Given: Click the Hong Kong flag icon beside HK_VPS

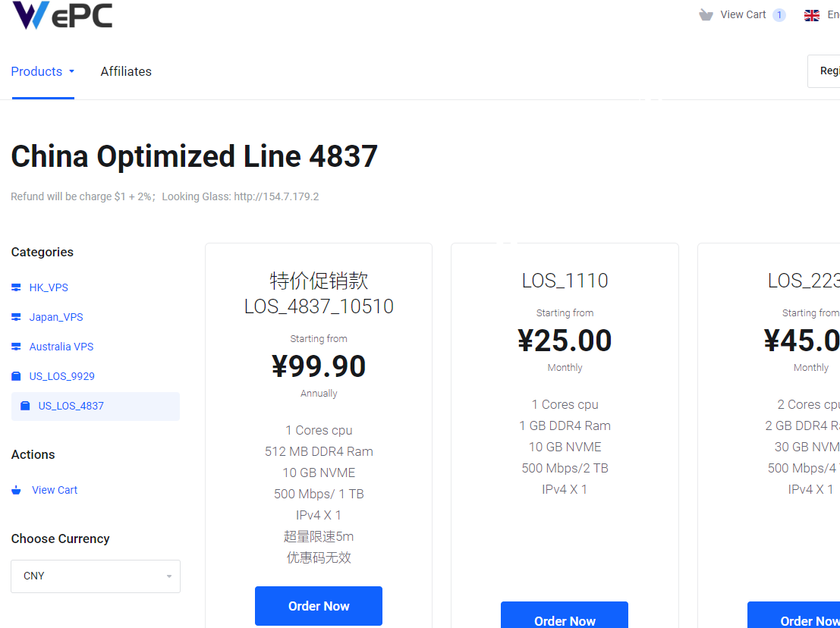Looking at the screenshot, I should [x=17, y=287].
